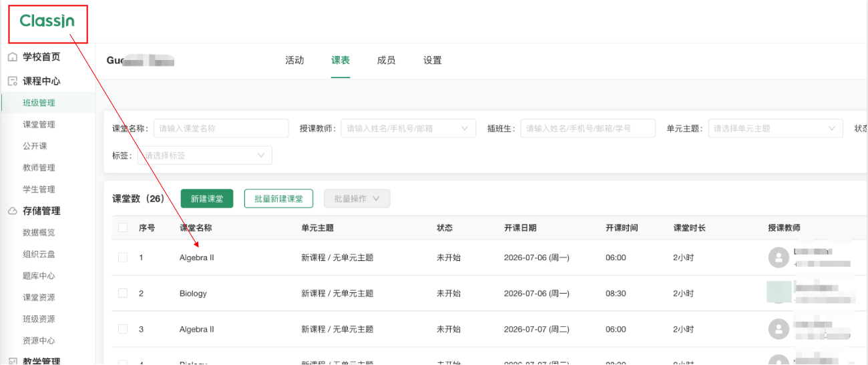This screenshot has height=365, width=868.
Task: Open 组织云盘 in the sidebar
Action: click(x=39, y=254)
